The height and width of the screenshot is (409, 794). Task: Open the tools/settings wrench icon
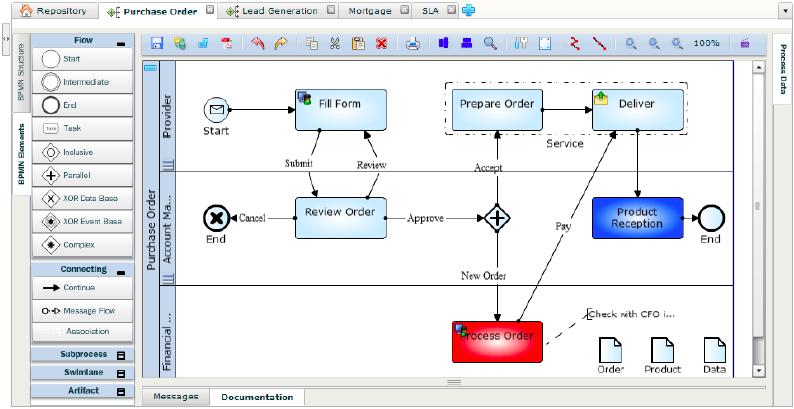pos(521,44)
